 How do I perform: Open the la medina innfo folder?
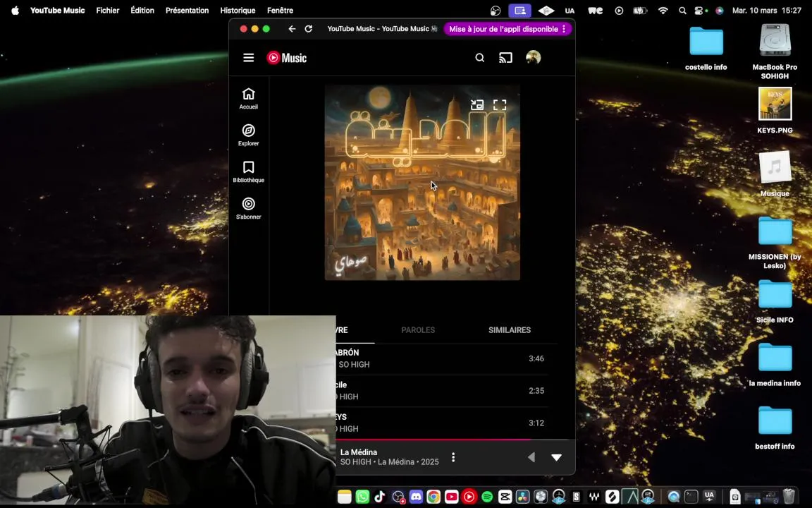click(x=775, y=364)
